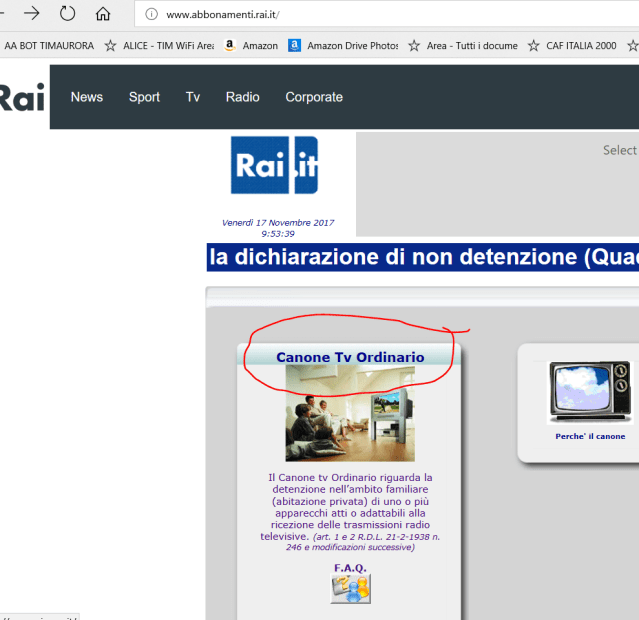This screenshot has width=639, height=620.
Task: Open the Sport menu item
Action: pyautogui.click(x=144, y=97)
